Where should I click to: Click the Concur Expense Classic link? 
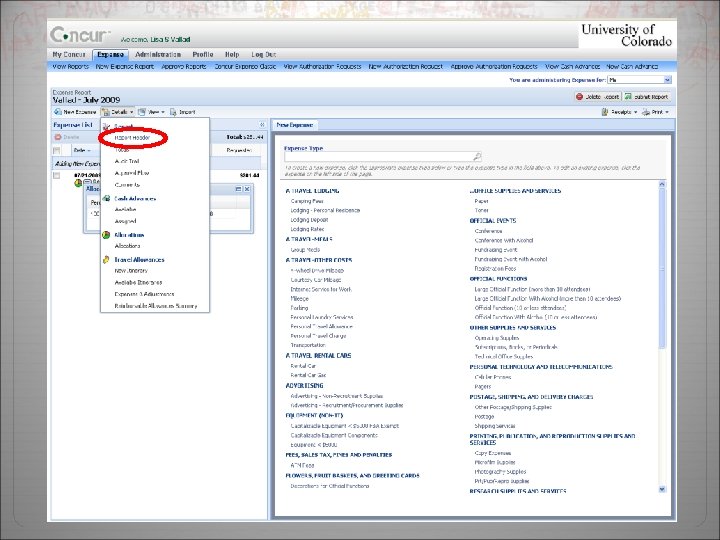tap(245, 67)
